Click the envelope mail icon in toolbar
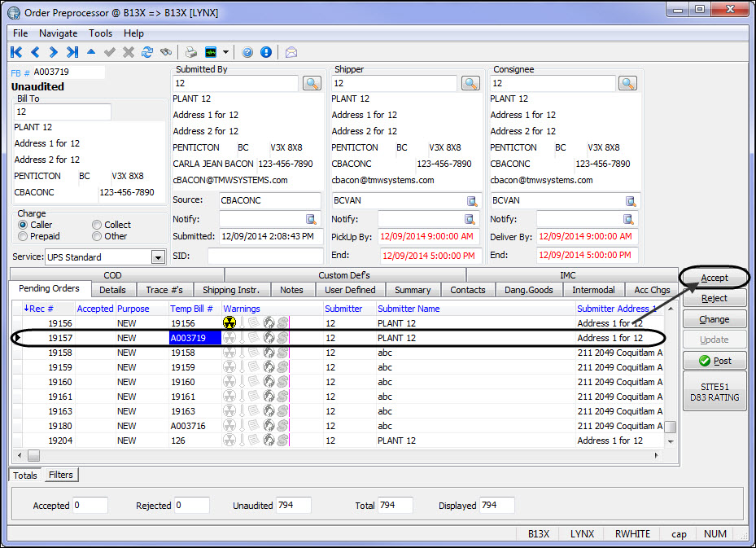The width and height of the screenshot is (756, 548). pyautogui.click(x=291, y=52)
